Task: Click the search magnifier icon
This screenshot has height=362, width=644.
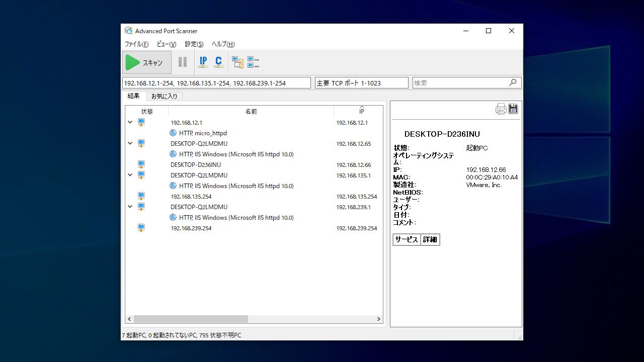Action: click(513, 82)
